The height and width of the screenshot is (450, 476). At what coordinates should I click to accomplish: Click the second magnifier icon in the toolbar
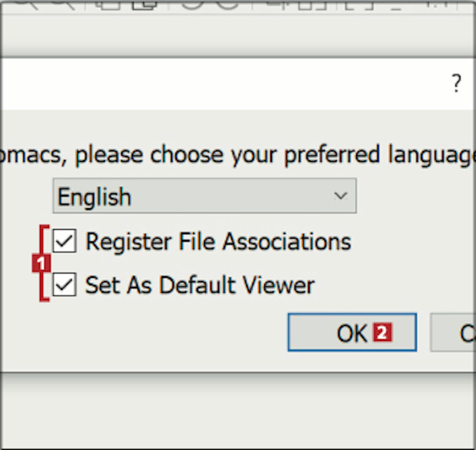point(63,3)
